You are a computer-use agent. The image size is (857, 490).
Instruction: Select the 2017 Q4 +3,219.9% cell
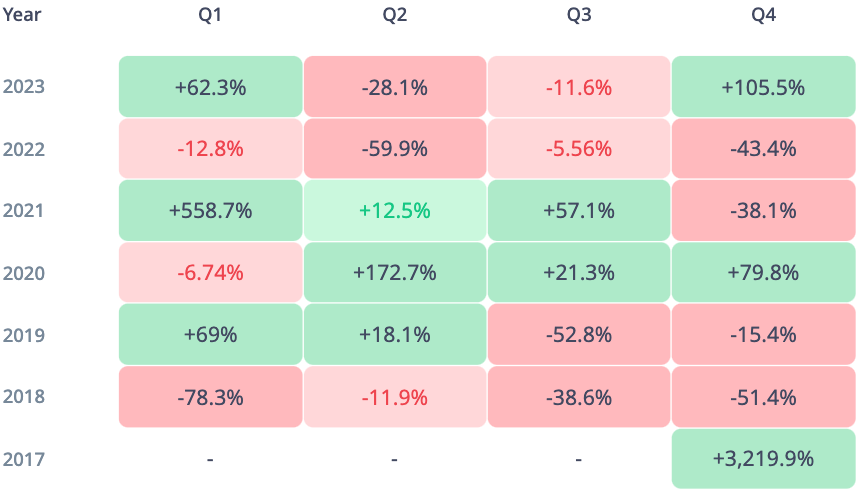(x=763, y=459)
